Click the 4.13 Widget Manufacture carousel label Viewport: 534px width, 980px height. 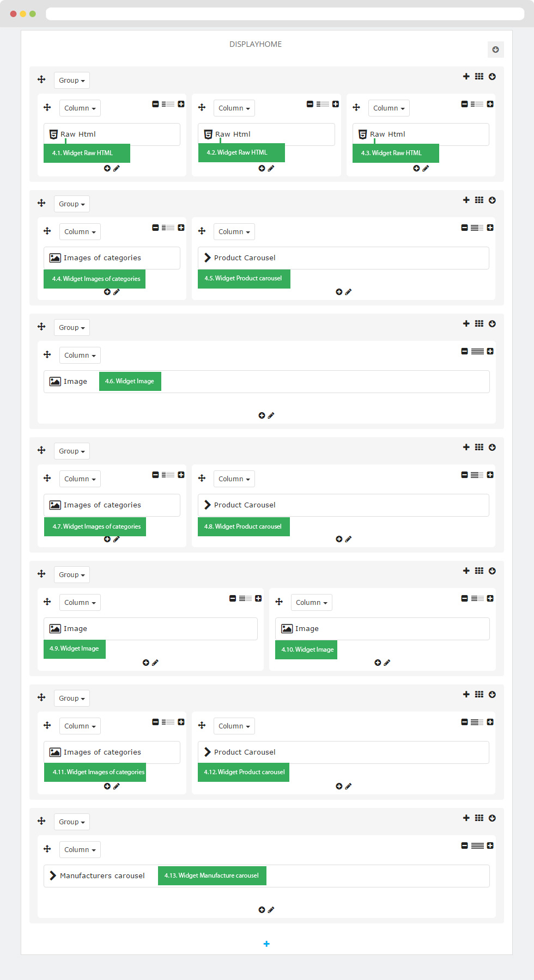(x=212, y=875)
